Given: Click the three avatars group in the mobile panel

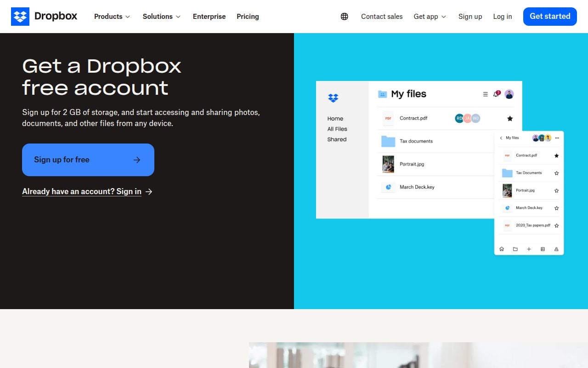Looking at the screenshot, I should 542,138.
